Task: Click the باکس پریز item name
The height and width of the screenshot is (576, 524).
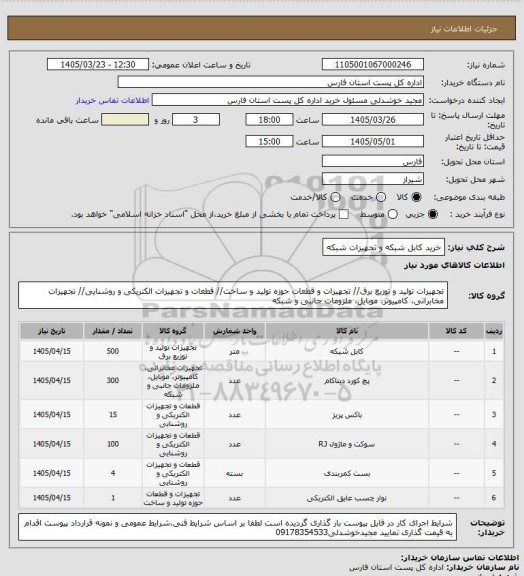Action: pos(347,415)
